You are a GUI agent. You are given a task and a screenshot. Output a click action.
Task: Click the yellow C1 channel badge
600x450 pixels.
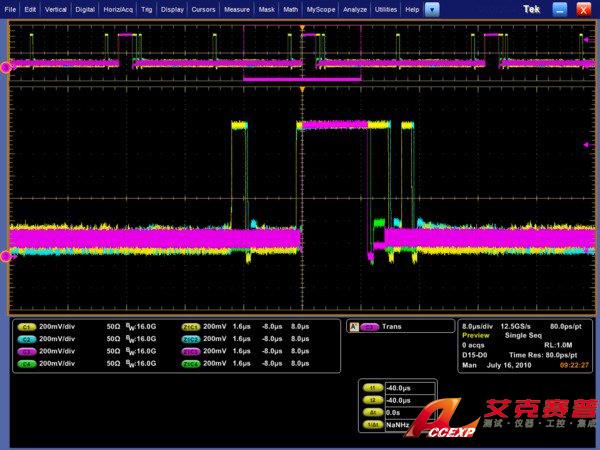[x=26, y=326]
